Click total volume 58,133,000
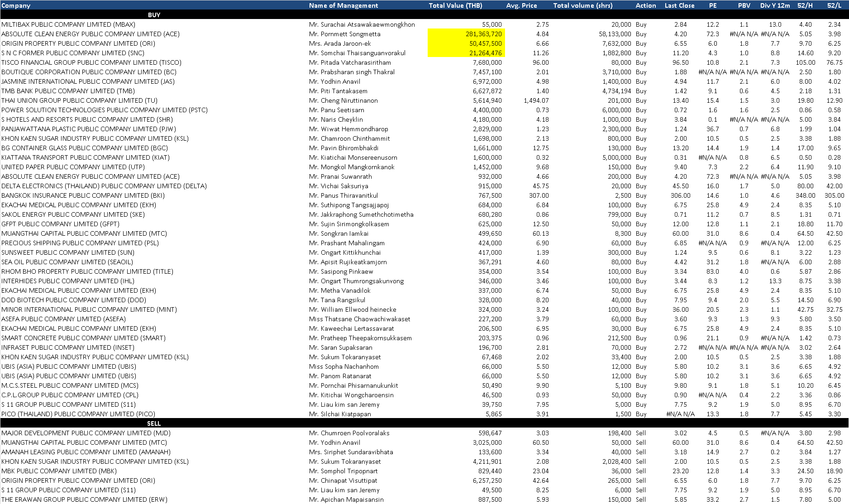The image size is (849, 504). [x=615, y=34]
